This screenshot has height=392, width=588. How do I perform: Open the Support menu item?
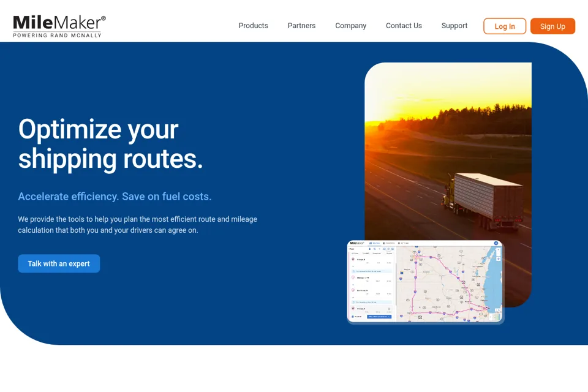pos(454,26)
